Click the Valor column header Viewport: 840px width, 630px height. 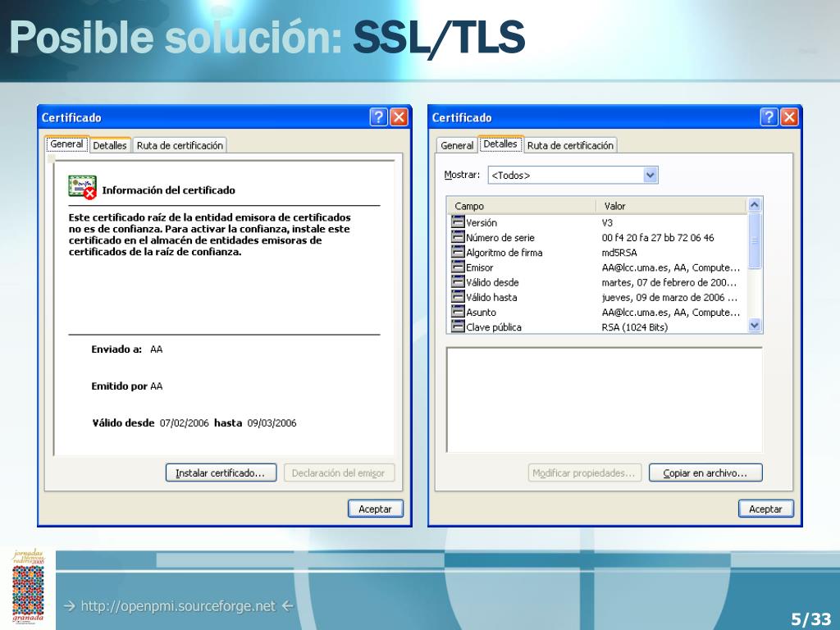[671, 206]
